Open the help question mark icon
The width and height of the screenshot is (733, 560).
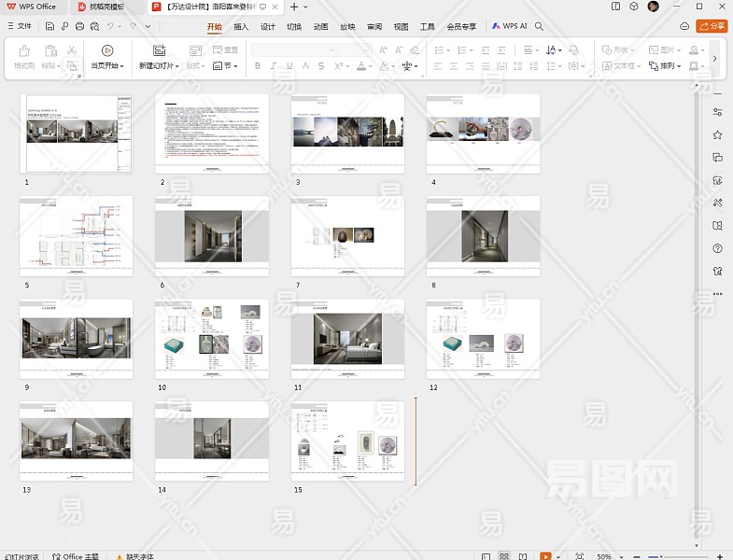point(717,248)
